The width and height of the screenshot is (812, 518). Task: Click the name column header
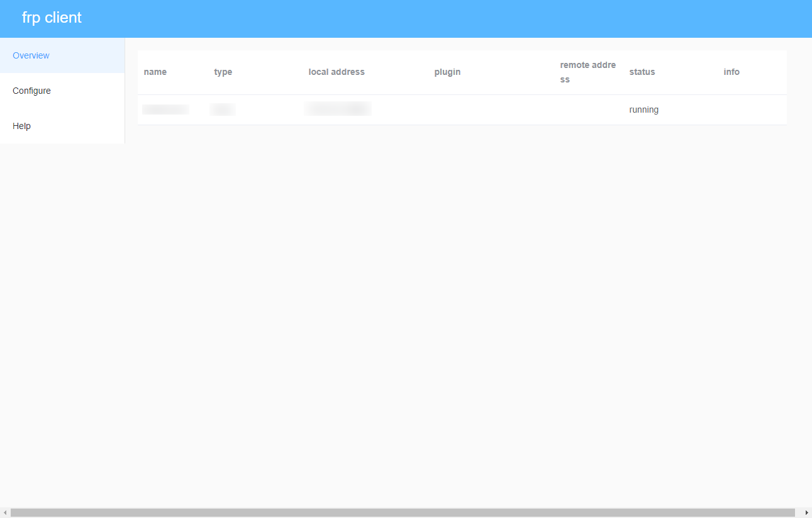[155, 72]
